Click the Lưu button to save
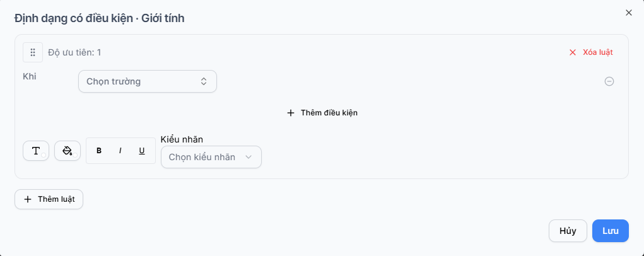 pyautogui.click(x=611, y=231)
